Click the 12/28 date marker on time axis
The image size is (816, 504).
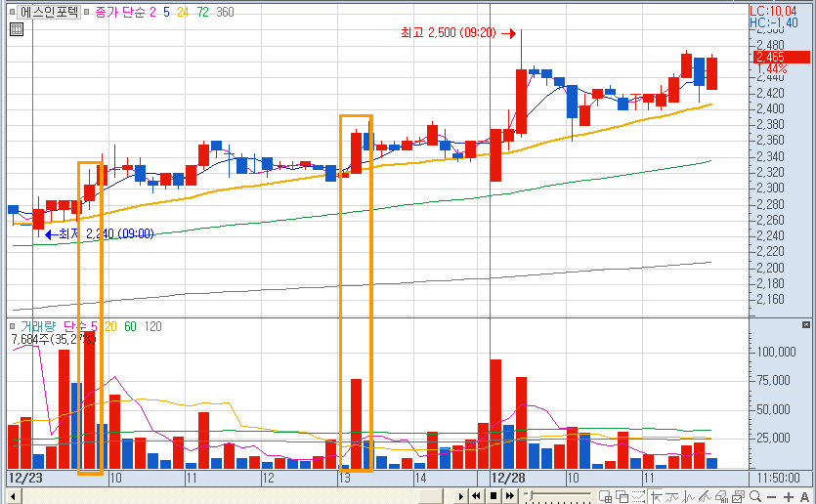509,479
